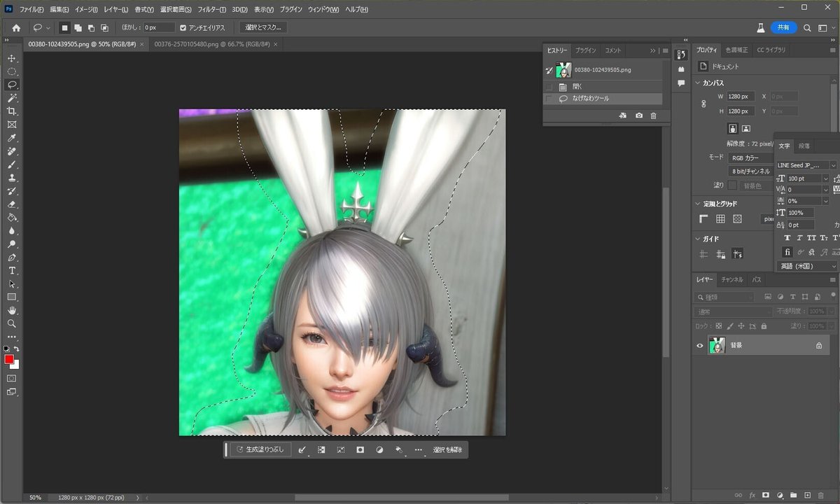
Task: Click the 選択とマスク button
Action: click(x=263, y=27)
